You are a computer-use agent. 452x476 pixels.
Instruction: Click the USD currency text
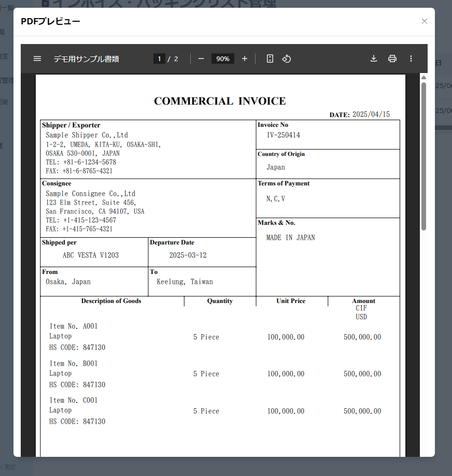coord(361,317)
